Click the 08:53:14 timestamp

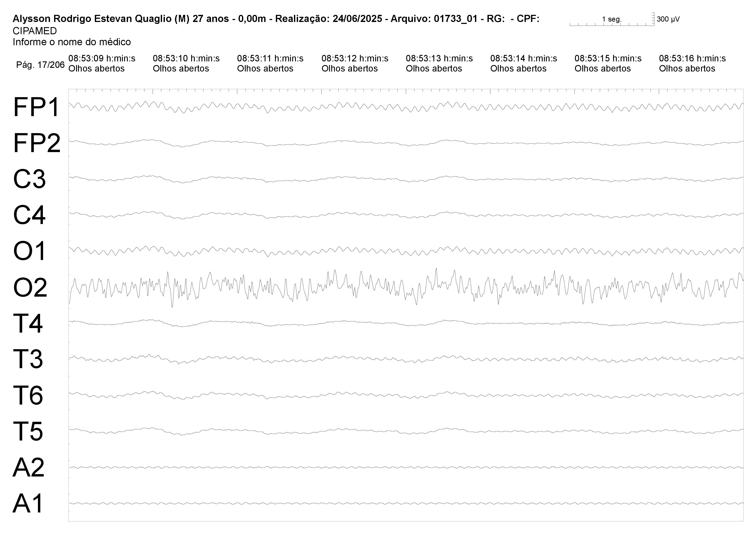[x=523, y=59]
